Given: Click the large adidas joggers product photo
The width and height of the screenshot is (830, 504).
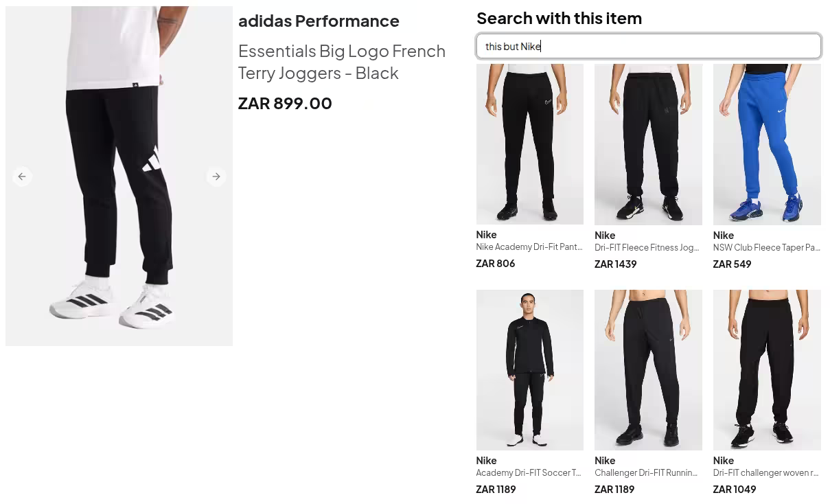Looking at the screenshot, I should tap(119, 175).
